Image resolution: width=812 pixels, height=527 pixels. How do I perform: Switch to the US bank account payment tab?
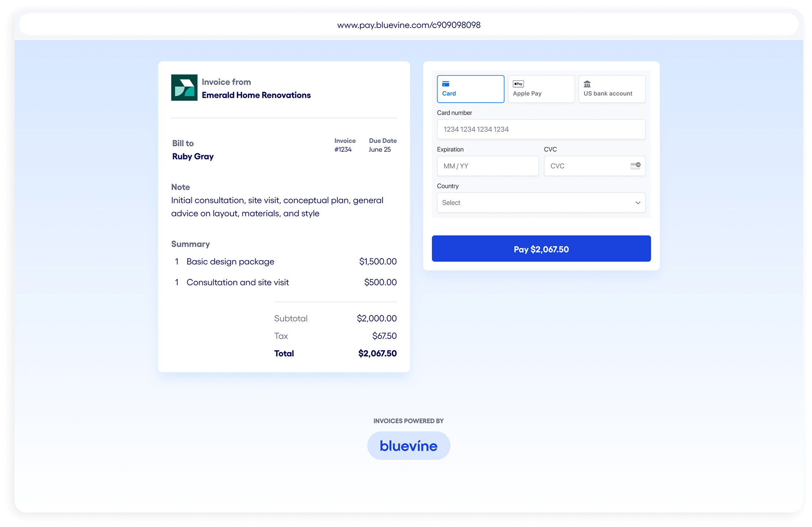(612, 89)
